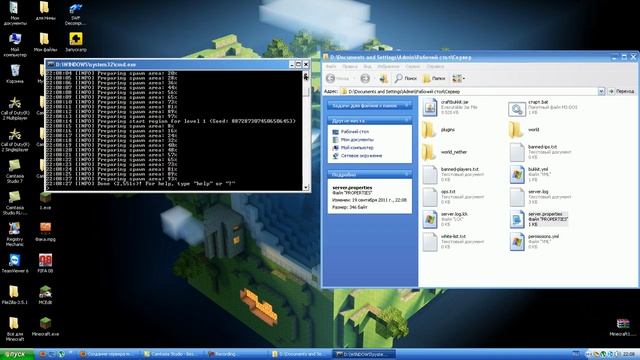Viewport: 640px width, 360px height.
Task: Click the system tray clock
Action: click(x=629, y=354)
